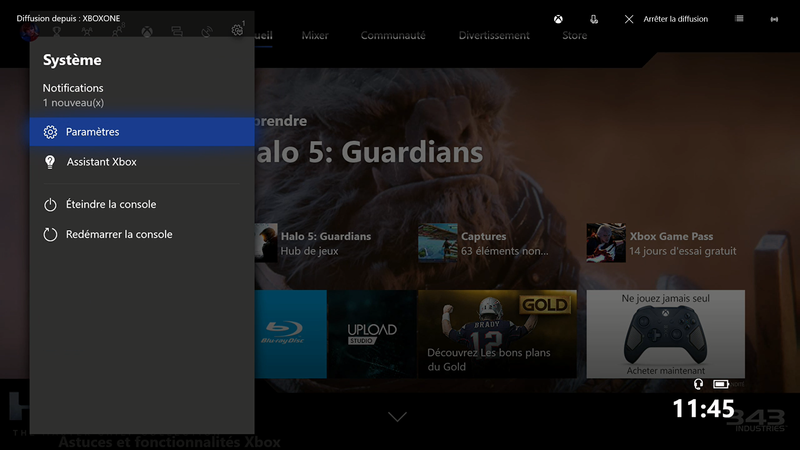The width and height of the screenshot is (800, 450).
Task: Click the Halo 5 game thumbnail
Action: tap(266, 243)
